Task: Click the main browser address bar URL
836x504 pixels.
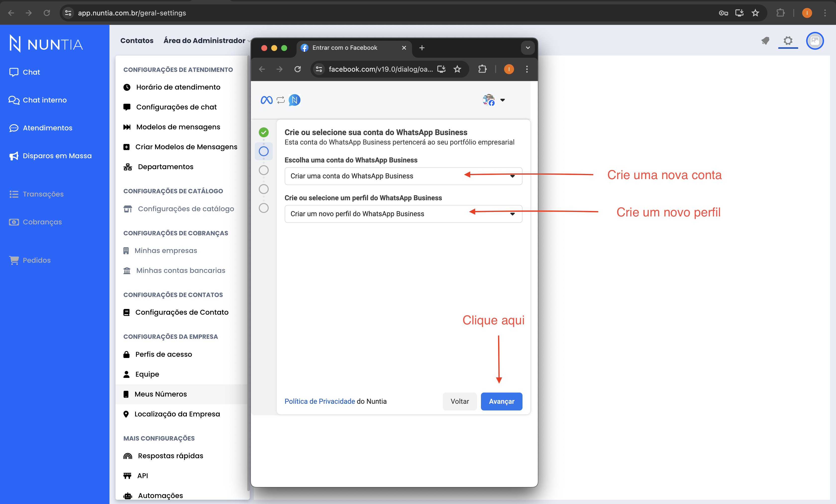Action: tap(132, 13)
